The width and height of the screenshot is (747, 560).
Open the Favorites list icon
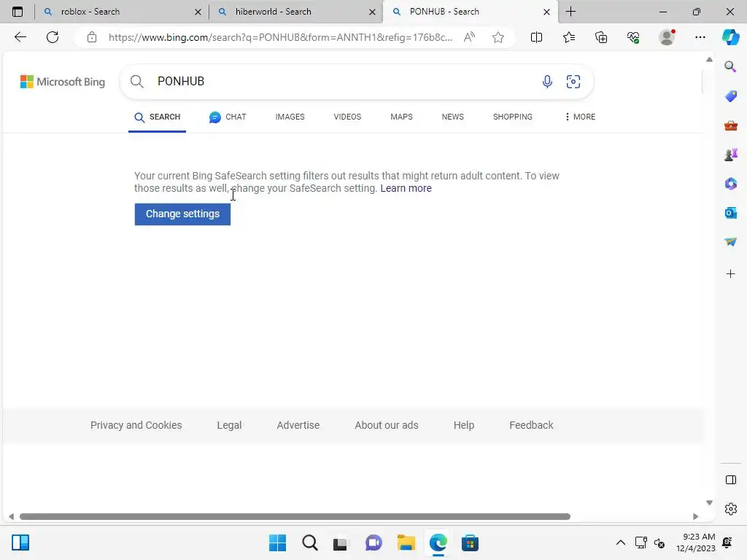coord(569,37)
